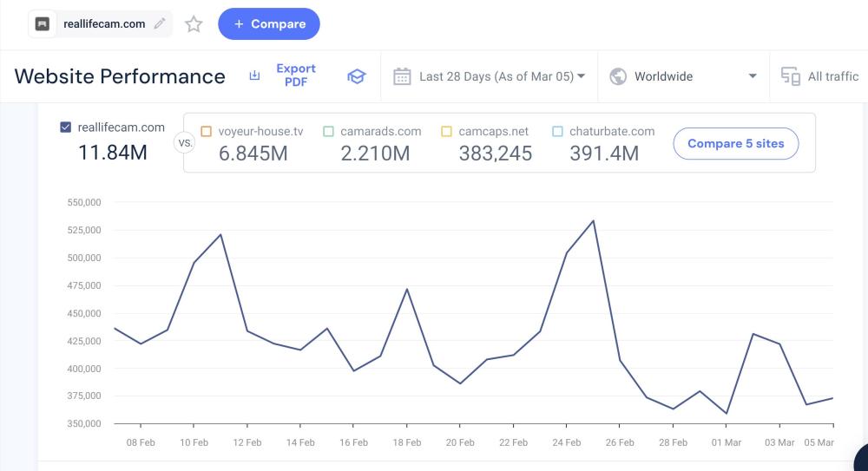Star the site as favorite

click(x=194, y=24)
